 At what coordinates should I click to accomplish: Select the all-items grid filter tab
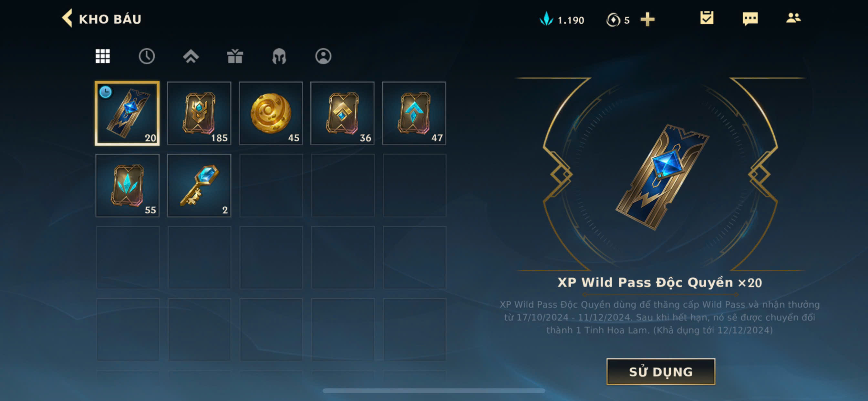click(x=102, y=56)
